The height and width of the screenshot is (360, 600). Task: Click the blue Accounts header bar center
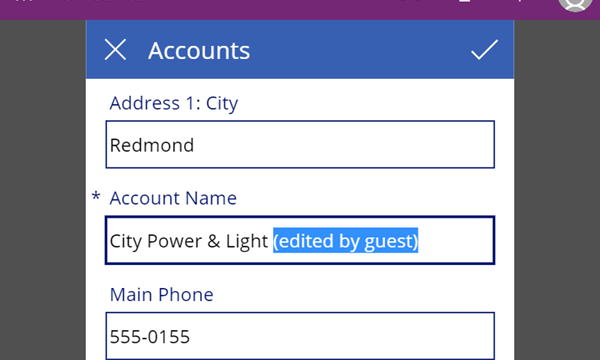300,50
